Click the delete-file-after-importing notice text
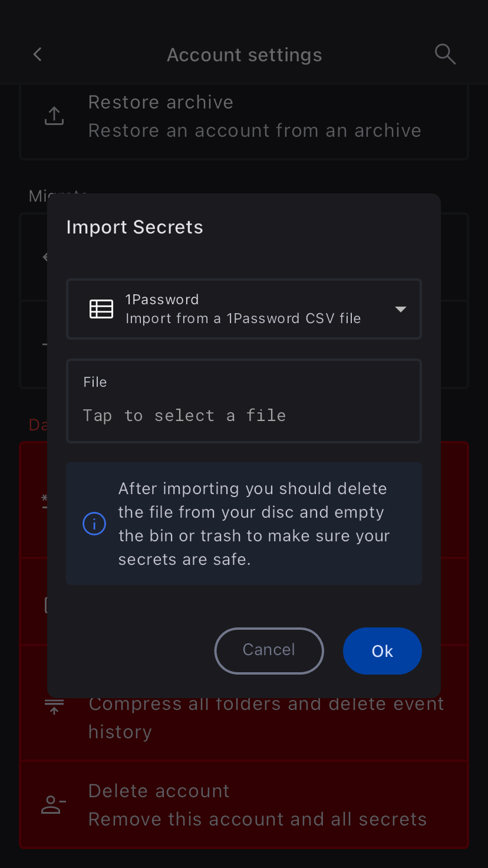Screen dimensions: 488x868 coord(253,524)
